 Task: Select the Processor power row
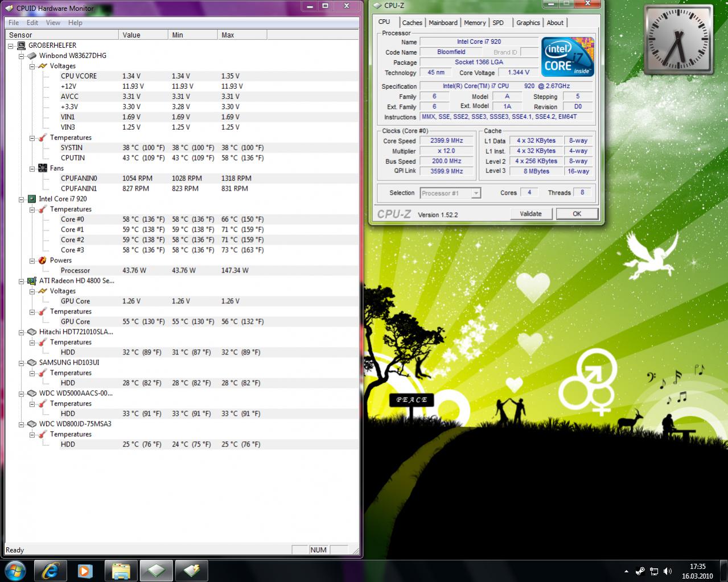(x=209, y=271)
